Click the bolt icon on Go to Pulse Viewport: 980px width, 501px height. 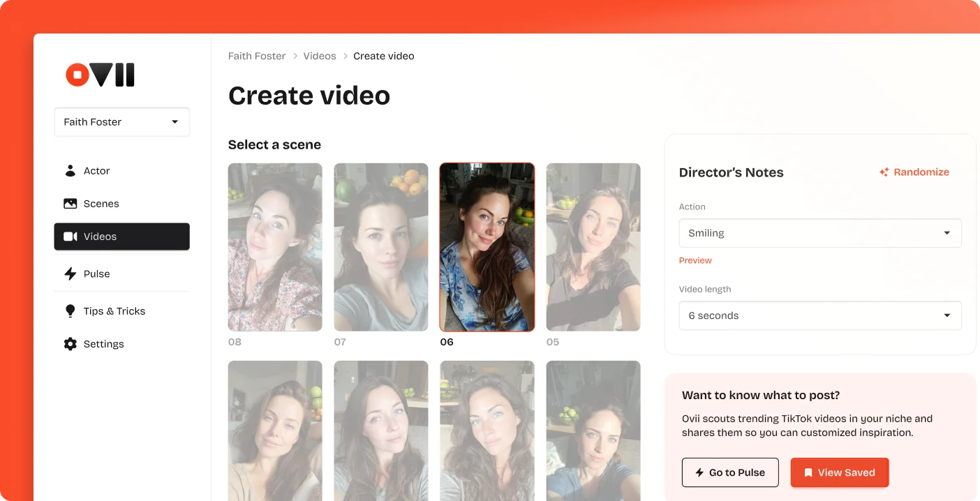coord(699,472)
